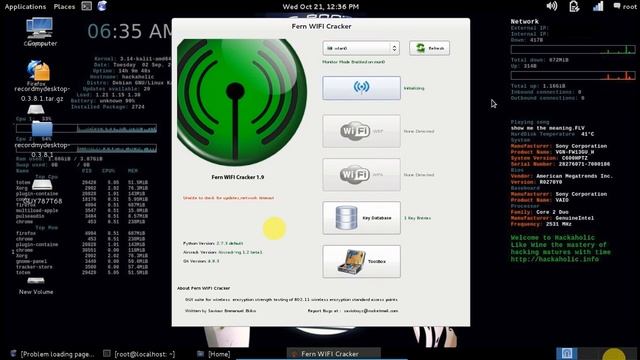Image resolution: width=640 pixels, height=360 pixels.
Task: Launch terminal from top panel icon
Action: point(87,6)
